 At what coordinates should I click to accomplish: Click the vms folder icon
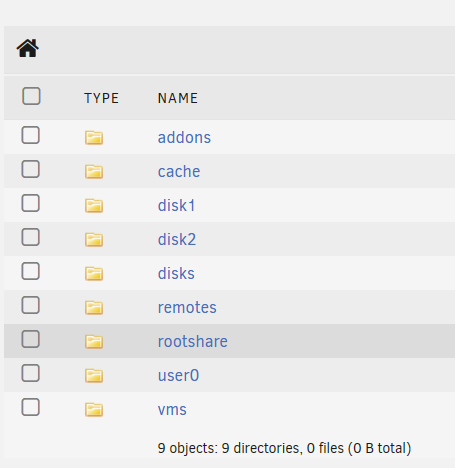(x=94, y=409)
